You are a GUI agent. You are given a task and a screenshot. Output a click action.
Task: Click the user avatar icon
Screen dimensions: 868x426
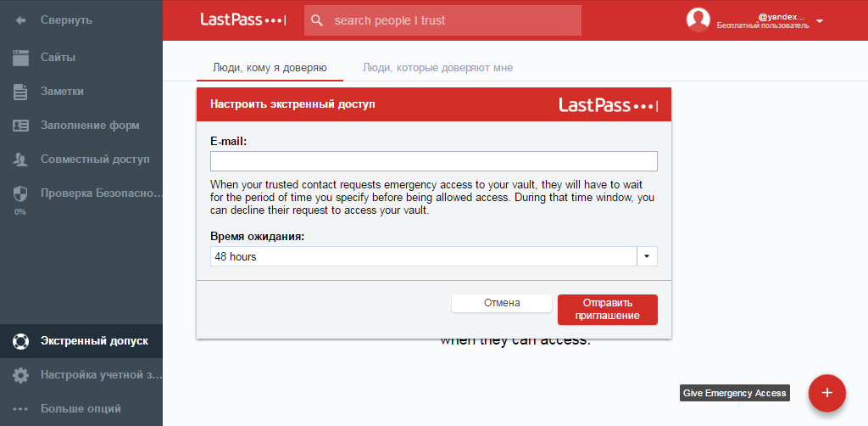(x=698, y=20)
